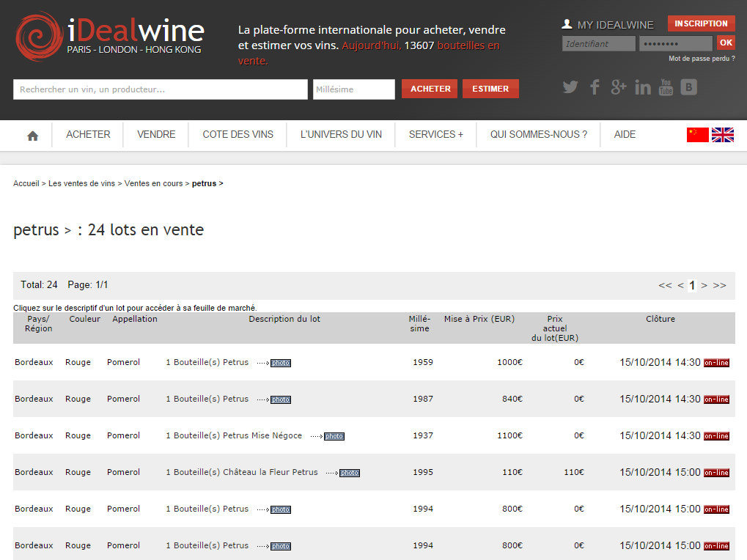
Task: Click the 1100€ starting price cell
Action: point(509,435)
